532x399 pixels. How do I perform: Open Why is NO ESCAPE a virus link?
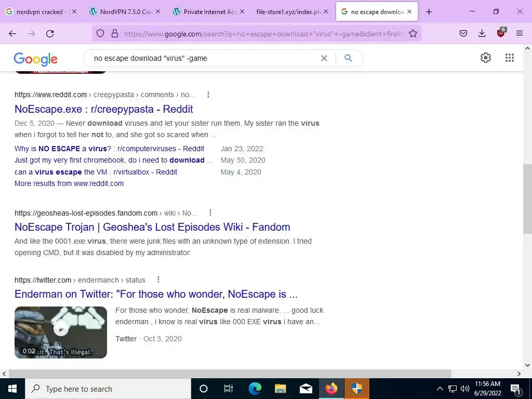109,149
